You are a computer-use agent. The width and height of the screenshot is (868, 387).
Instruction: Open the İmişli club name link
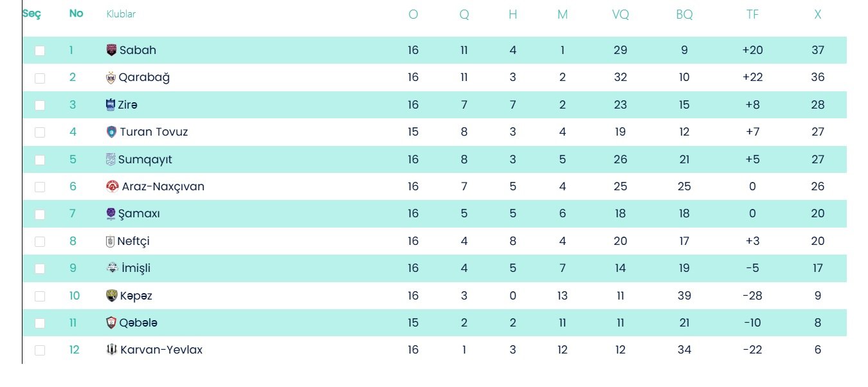[x=135, y=269]
